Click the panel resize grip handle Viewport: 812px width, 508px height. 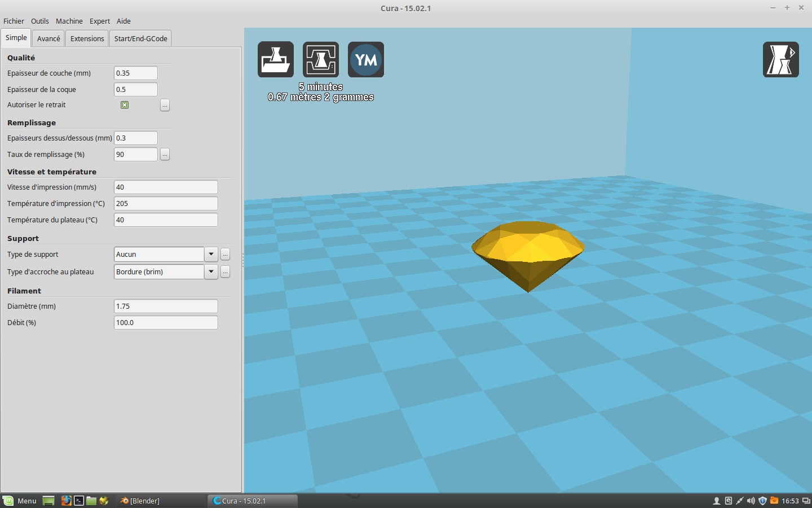[242, 260]
